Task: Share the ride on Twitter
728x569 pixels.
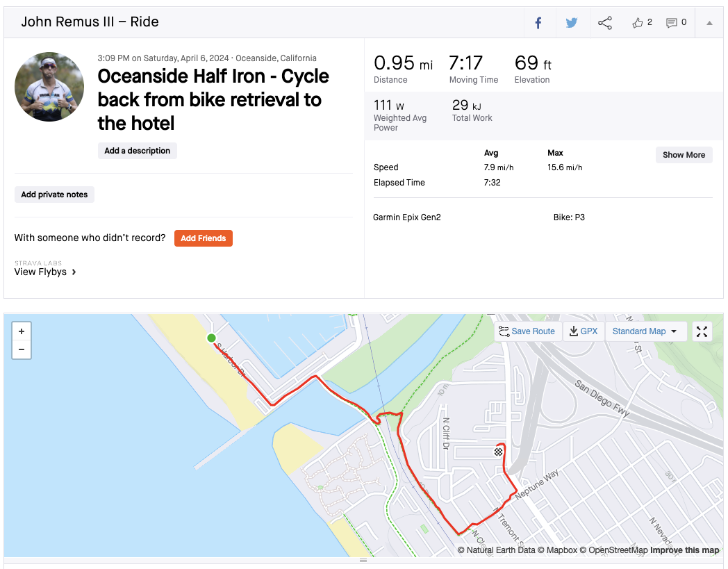Action: [x=571, y=23]
